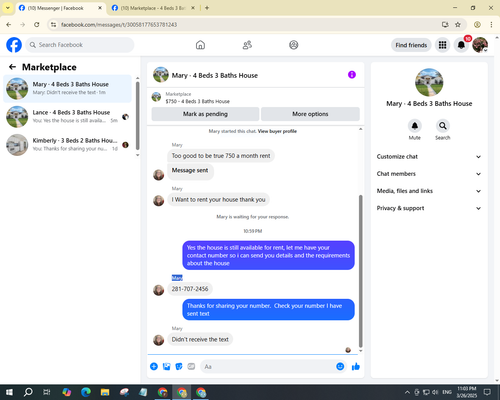Click the "Didn't receive the text" message
Screen dimensions: 500x400
click(200, 340)
